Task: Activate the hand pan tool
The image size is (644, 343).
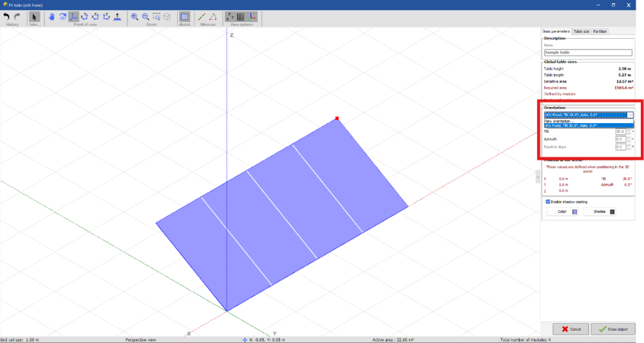Action: point(52,17)
